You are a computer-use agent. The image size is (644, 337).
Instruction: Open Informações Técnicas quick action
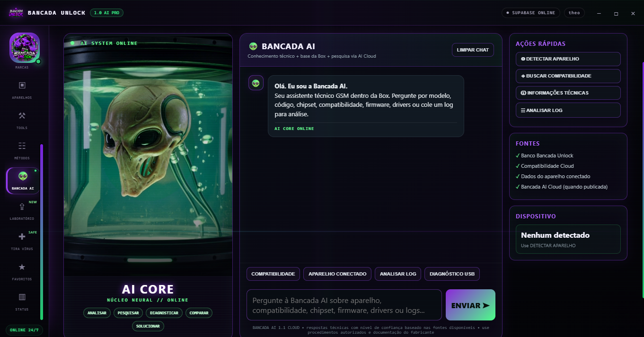[x=568, y=93]
